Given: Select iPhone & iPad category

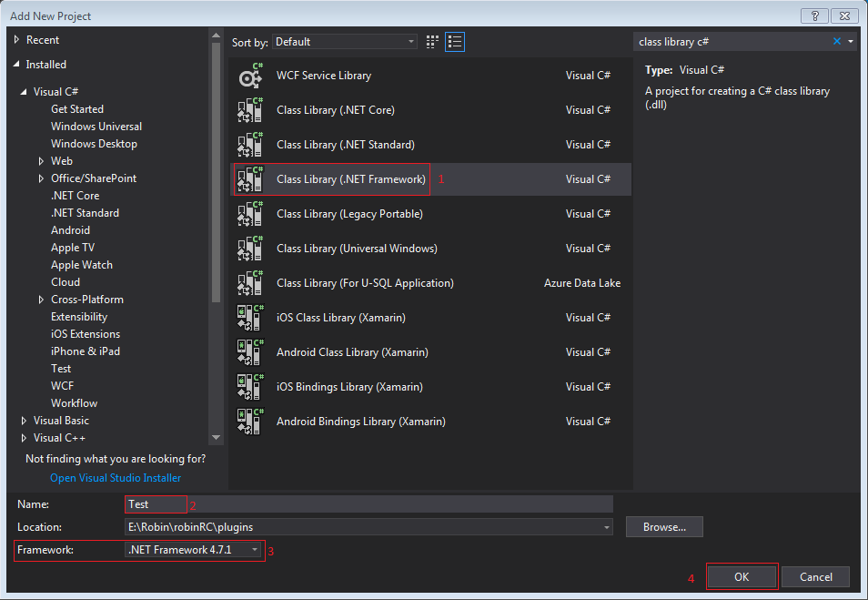Looking at the screenshot, I should click(x=86, y=351).
